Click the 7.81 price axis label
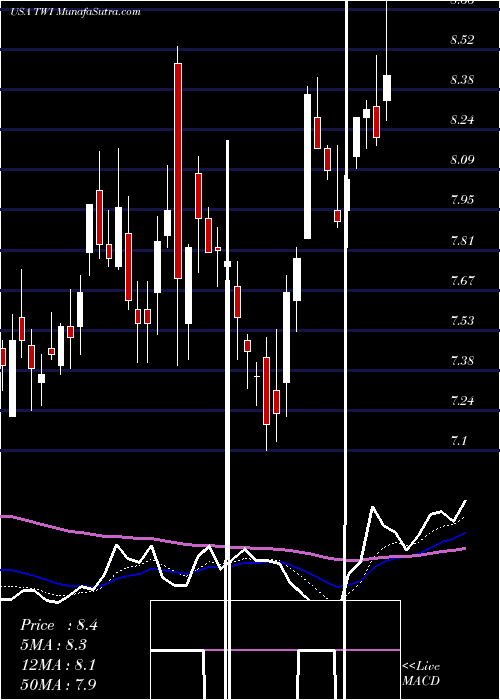 [x=462, y=241]
